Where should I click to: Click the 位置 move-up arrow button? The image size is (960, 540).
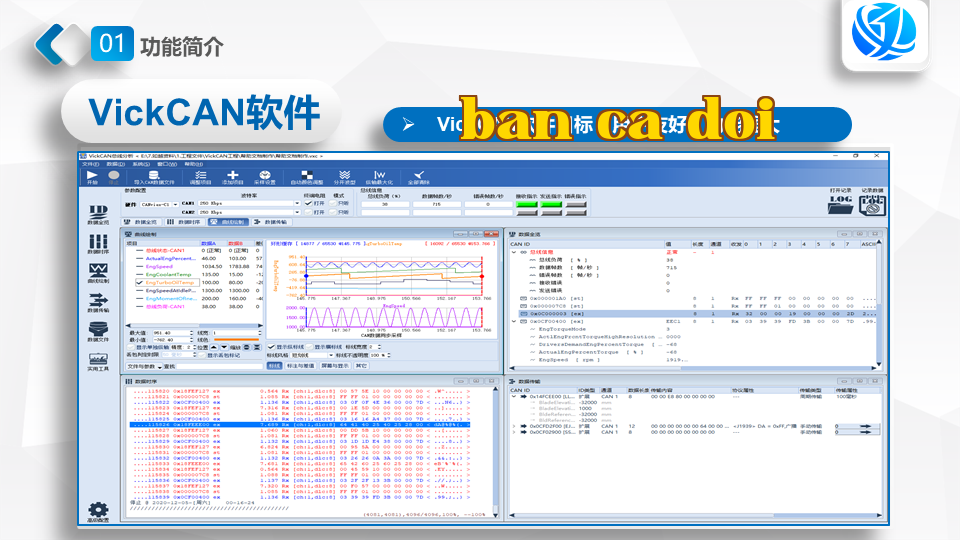[x=214, y=347]
